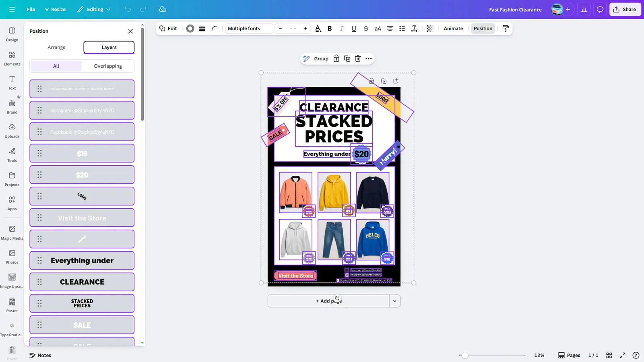
Task: Expand the Add page dropdown arrow
Action: pos(394,301)
